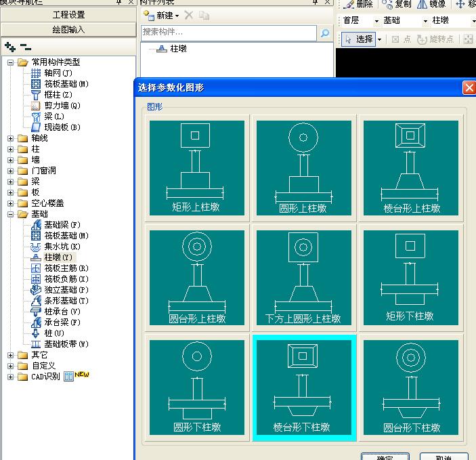Expand the 墙 folder

pyautogui.click(x=10, y=160)
